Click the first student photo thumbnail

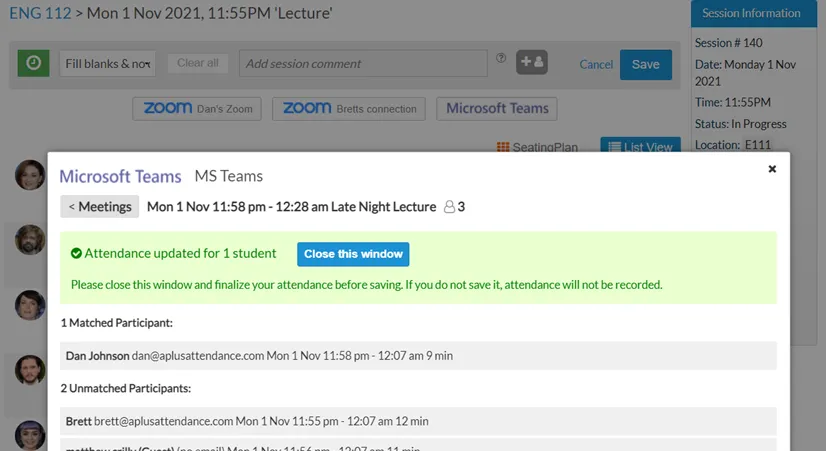click(30, 175)
